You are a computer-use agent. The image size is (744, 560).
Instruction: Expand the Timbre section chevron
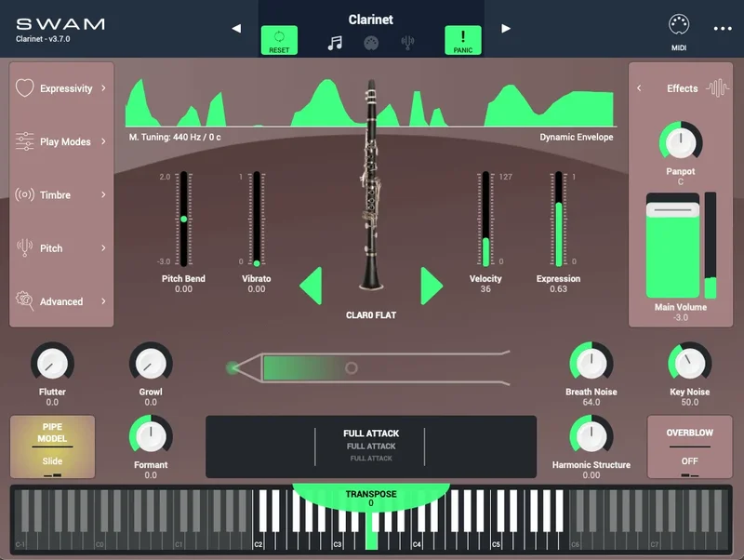point(103,194)
